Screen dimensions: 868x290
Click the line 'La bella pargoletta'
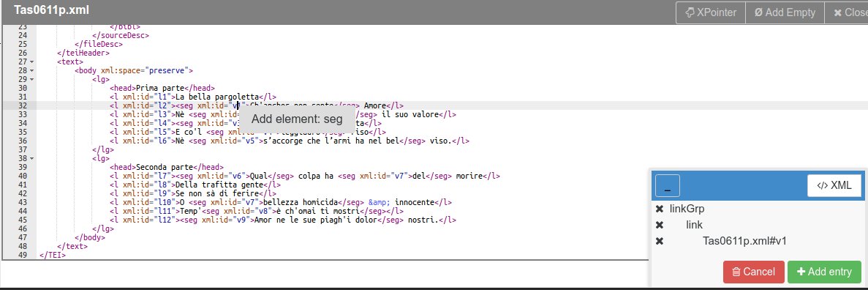pos(218,97)
